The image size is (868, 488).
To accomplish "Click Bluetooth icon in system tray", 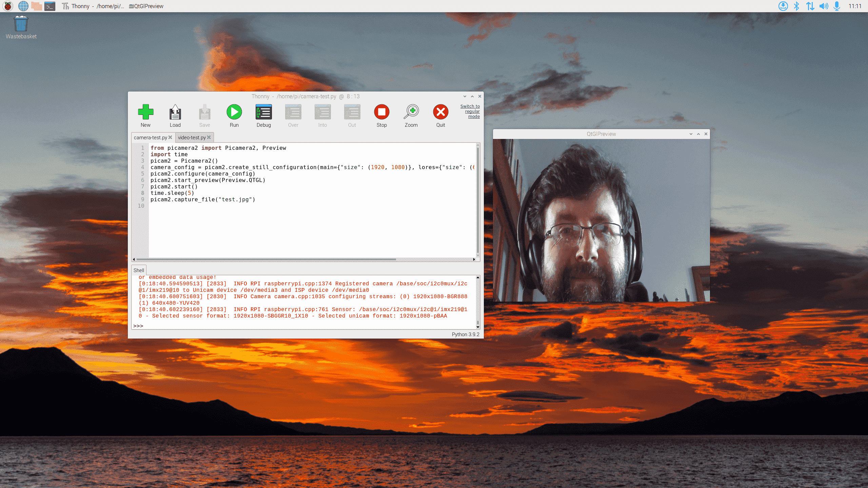I will pyautogui.click(x=796, y=6).
